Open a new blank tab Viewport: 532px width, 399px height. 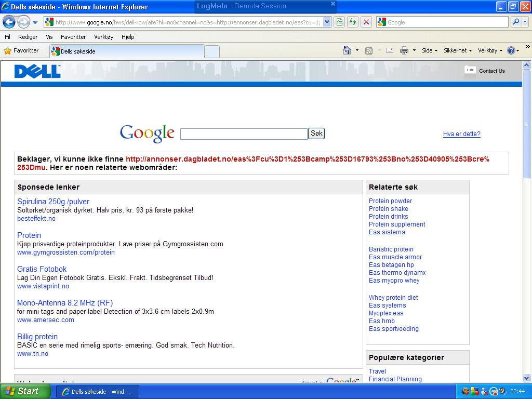coord(212,51)
